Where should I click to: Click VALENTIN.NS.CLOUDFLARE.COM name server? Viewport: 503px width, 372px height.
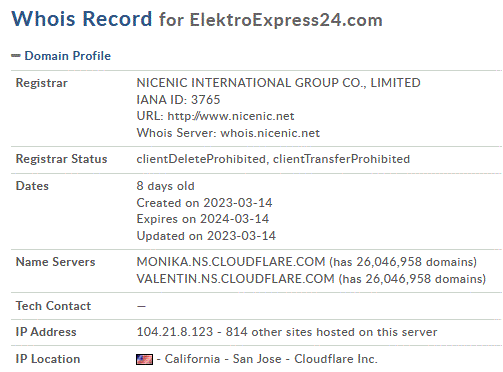(235, 279)
